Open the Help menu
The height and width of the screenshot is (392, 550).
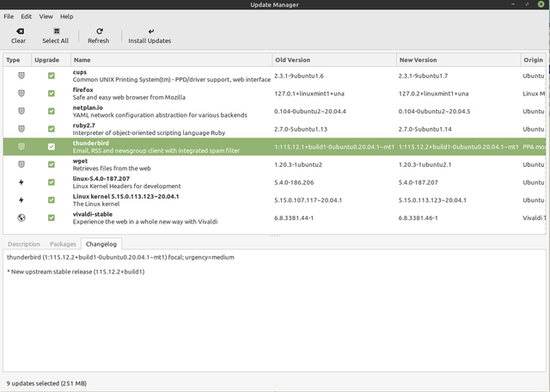67,16
